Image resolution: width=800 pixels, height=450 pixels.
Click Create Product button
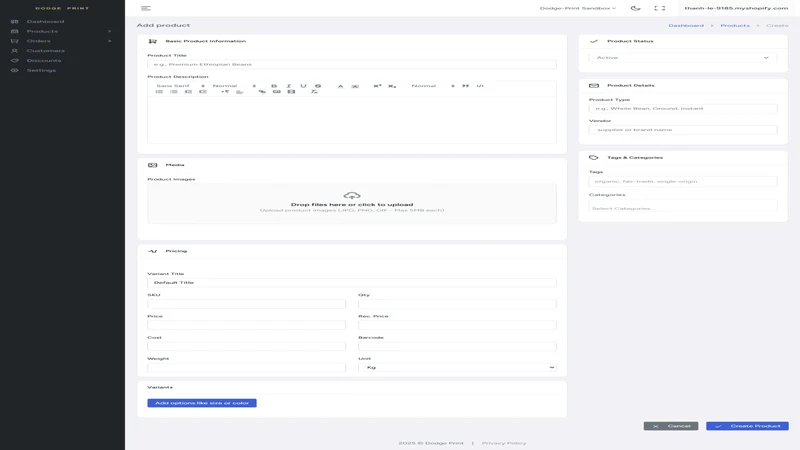tap(747, 426)
